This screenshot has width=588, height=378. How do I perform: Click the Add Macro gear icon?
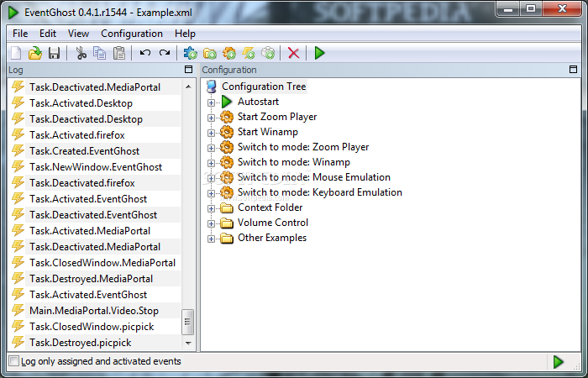229,53
